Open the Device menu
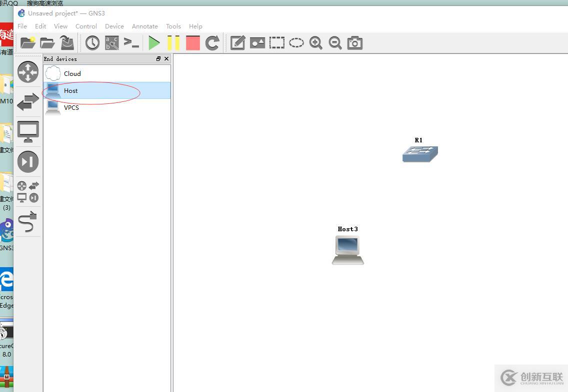Image resolution: width=568 pixels, height=392 pixels. (114, 26)
